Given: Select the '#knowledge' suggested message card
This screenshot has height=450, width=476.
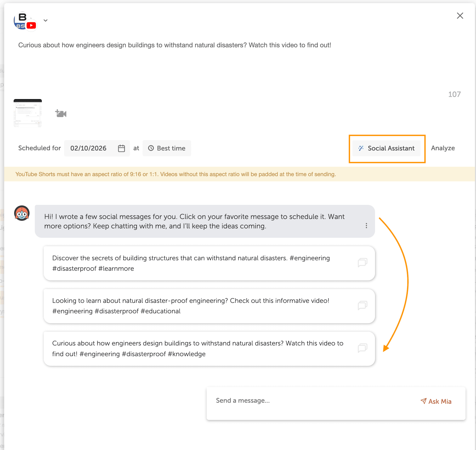Looking at the screenshot, I should 191,349.
